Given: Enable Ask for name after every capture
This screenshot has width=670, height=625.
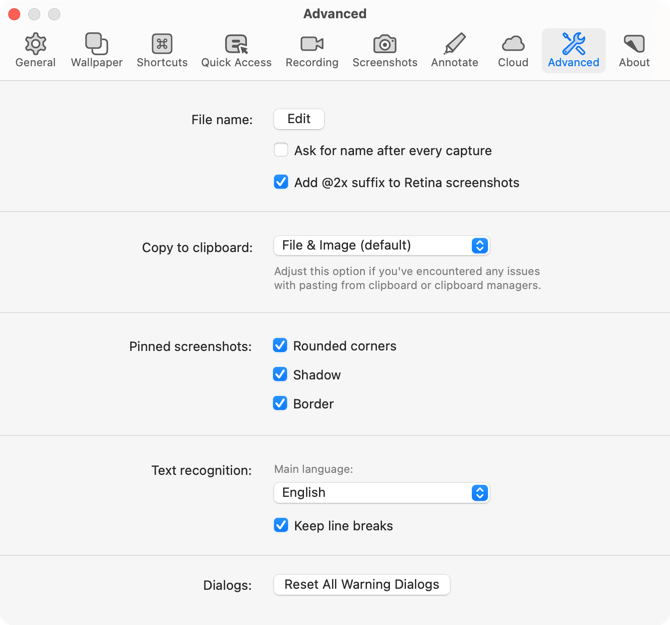Looking at the screenshot, I should (x=281, y=150).
